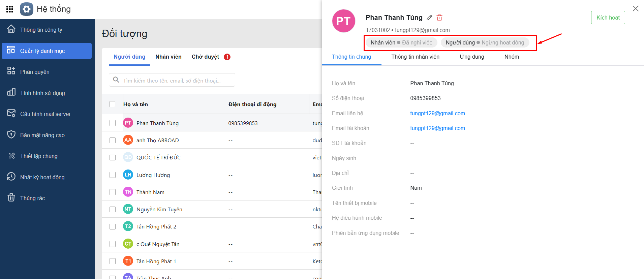Go to the Chờ duyệt tab

pyautogui.click(x=205, y=57)
